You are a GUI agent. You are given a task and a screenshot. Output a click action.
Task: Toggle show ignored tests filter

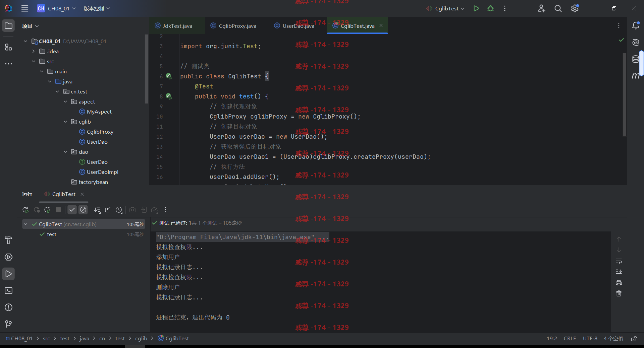tap(83, 210)
